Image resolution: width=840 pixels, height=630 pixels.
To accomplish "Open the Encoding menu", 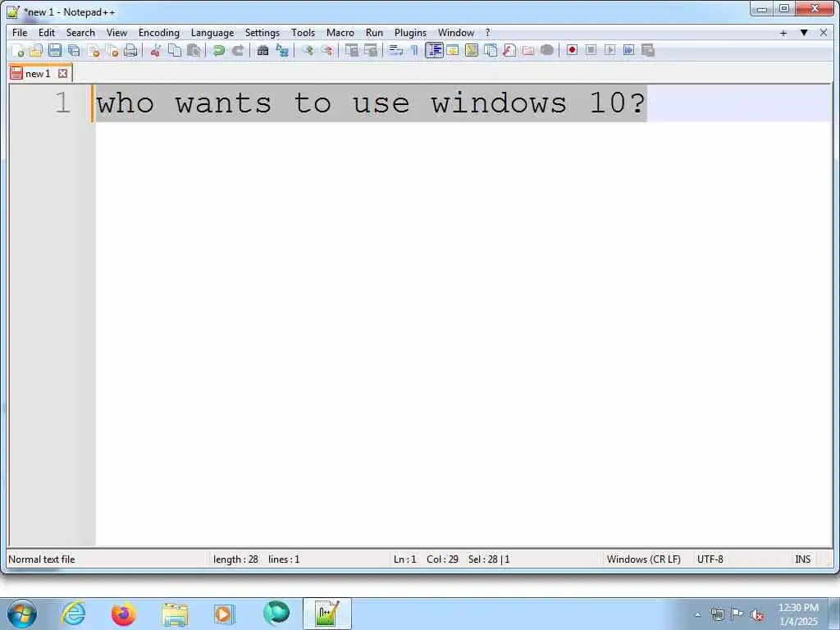I will pos(158,33).
